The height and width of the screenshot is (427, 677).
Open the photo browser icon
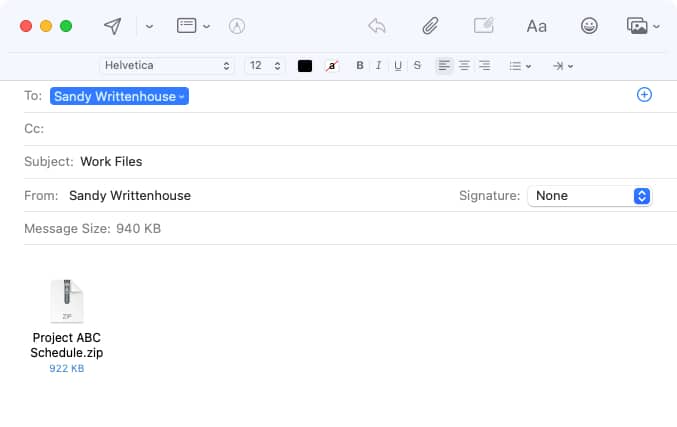(637, 26)
